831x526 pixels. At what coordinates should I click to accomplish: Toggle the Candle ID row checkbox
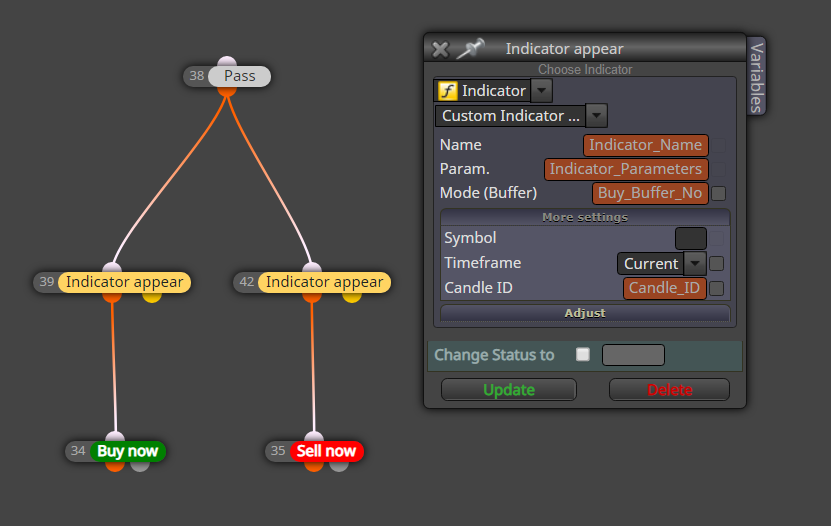pyautogui.click(x=717, y=288)
